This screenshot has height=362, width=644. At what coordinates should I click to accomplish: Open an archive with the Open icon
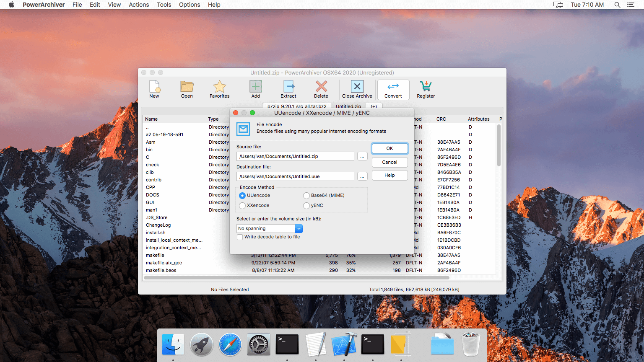point(187,90)
